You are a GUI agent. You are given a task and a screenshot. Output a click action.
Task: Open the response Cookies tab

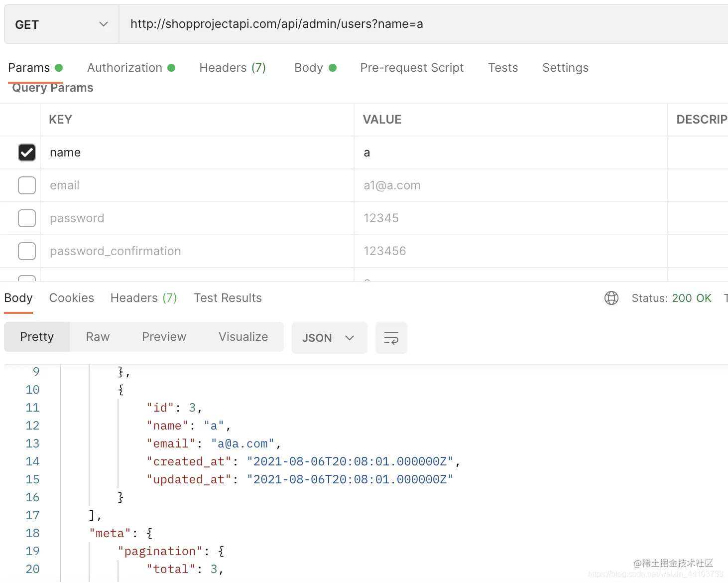point(72,298)
